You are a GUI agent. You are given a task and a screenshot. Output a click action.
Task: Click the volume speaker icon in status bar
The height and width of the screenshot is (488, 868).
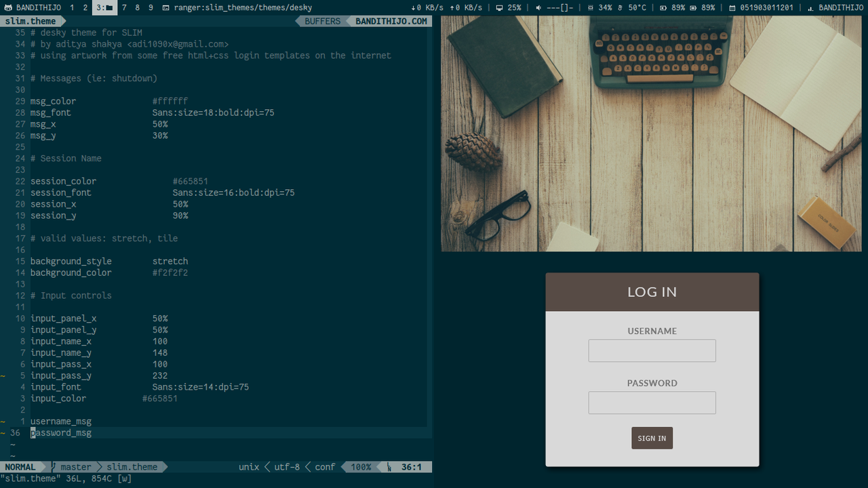pyautogui.click(x=538, y=7)
